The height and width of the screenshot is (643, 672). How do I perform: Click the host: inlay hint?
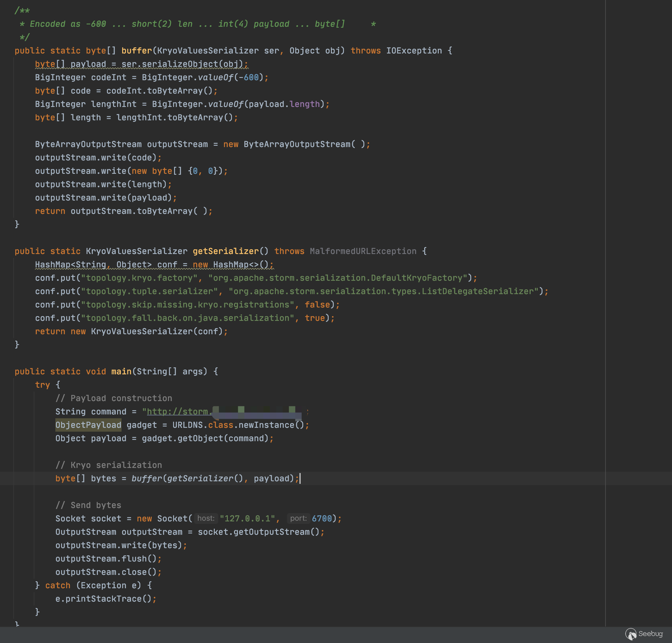click(x=206, y=518)
